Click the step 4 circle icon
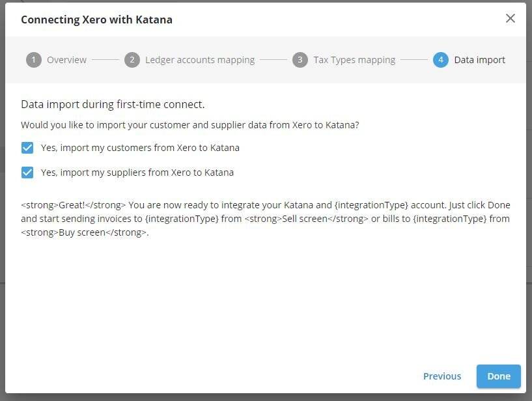 [x=441, y=60]
